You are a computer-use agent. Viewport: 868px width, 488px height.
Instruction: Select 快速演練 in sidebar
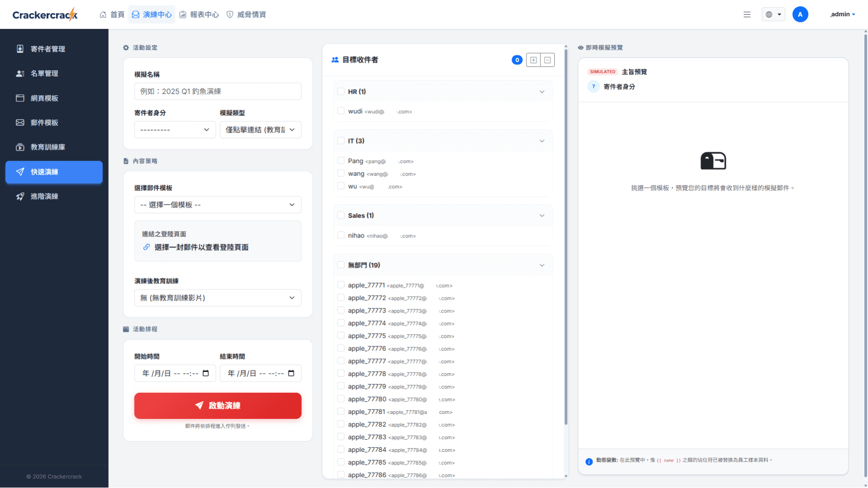coord(54,172)
